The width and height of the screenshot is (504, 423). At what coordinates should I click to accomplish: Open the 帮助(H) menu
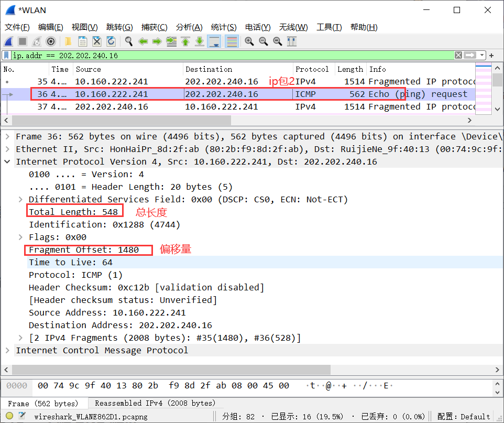364,27
